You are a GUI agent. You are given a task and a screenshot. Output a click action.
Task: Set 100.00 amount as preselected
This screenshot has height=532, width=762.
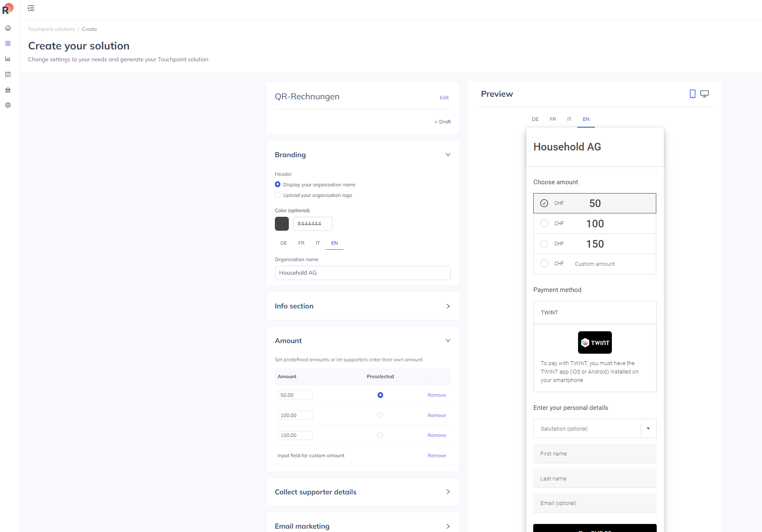coord(380,415)
